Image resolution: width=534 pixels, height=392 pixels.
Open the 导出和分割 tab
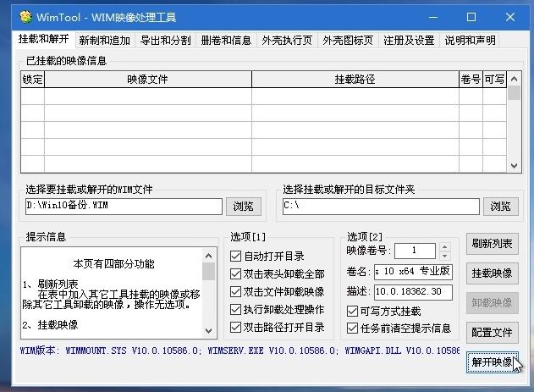tap(165, 40)
